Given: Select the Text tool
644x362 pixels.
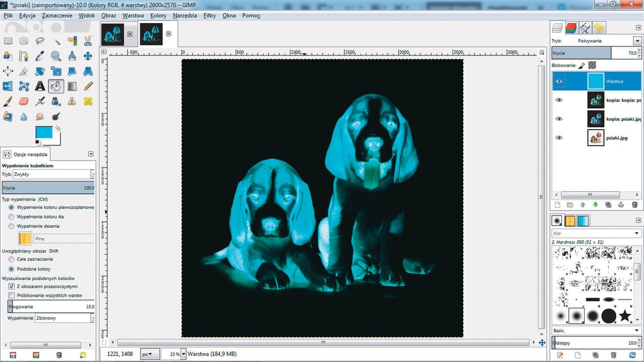Looking at the screenshot, I should tap(40, 86).
